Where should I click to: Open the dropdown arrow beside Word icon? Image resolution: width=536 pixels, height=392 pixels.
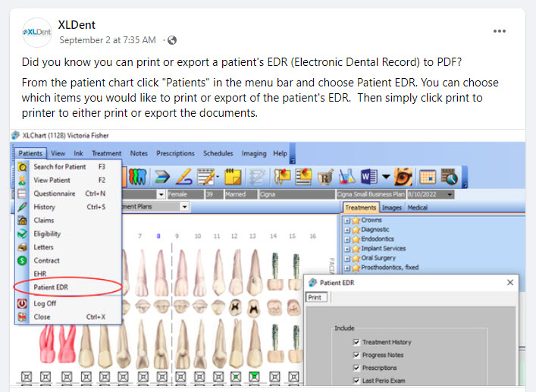[x=386, y=177]
